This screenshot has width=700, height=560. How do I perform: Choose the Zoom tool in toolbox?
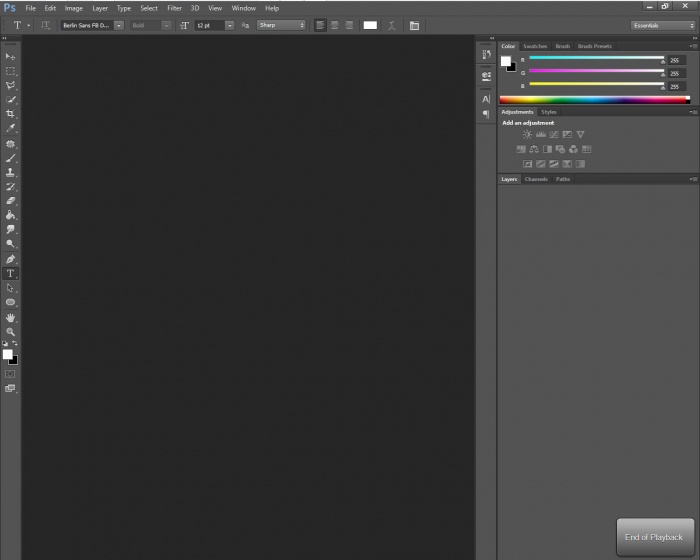[11, 331]
